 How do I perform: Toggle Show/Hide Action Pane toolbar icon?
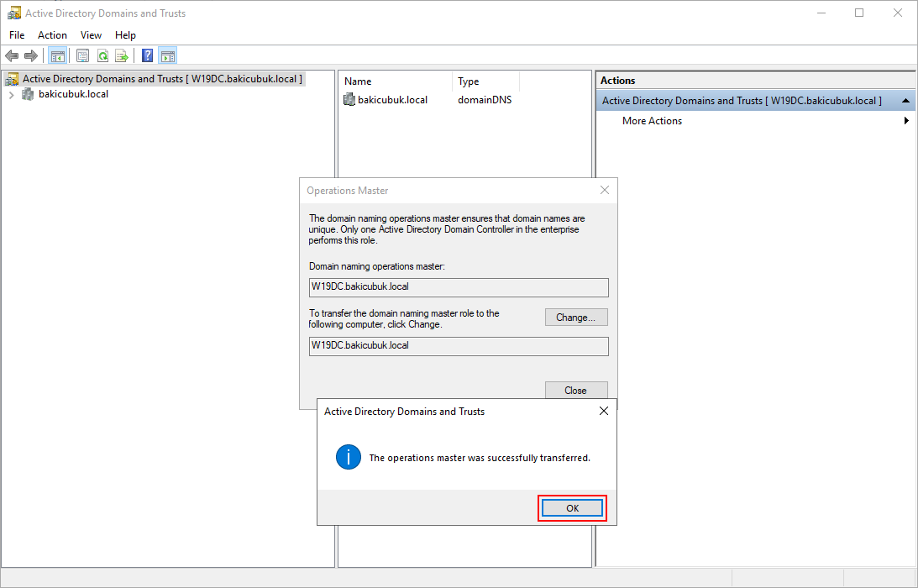167,55
